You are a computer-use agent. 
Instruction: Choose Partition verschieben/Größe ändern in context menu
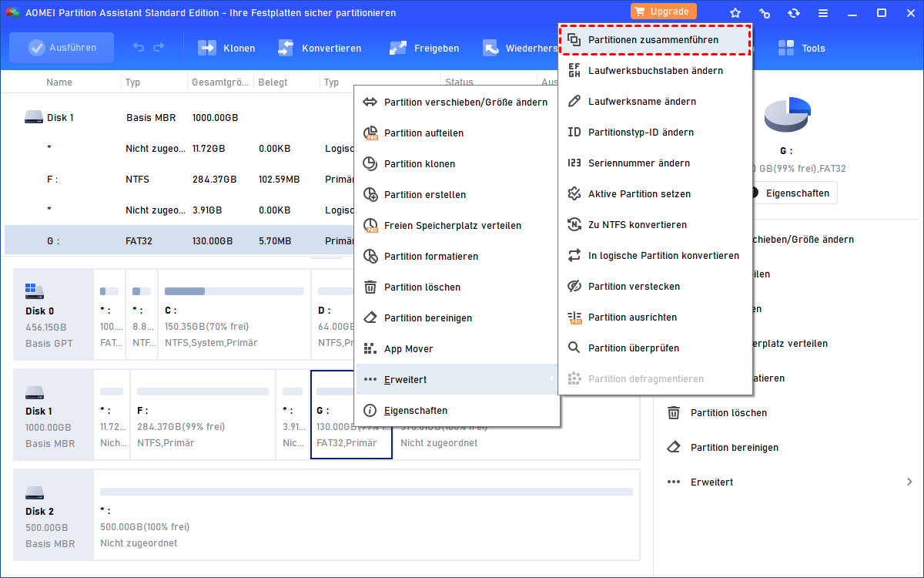click(x=457, y=102)
